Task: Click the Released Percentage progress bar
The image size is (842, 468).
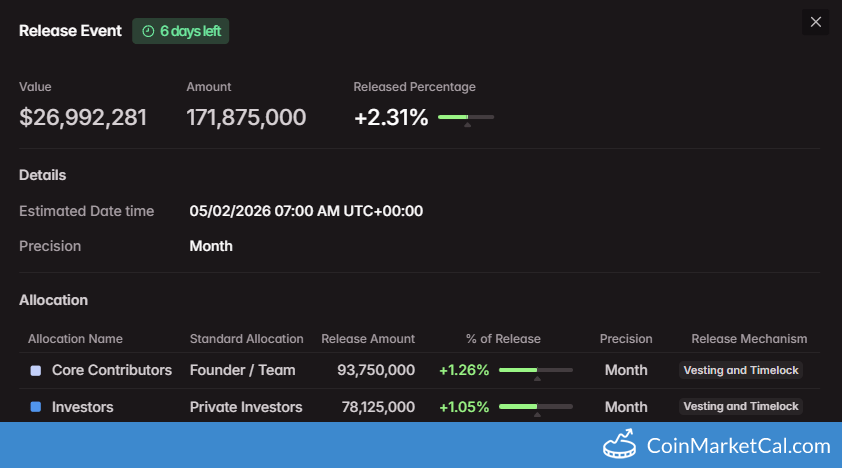Action: (466, 118)
